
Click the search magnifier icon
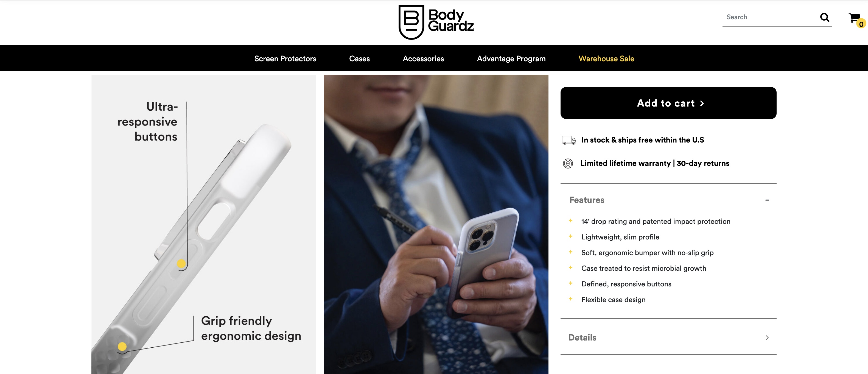point(825,17)
